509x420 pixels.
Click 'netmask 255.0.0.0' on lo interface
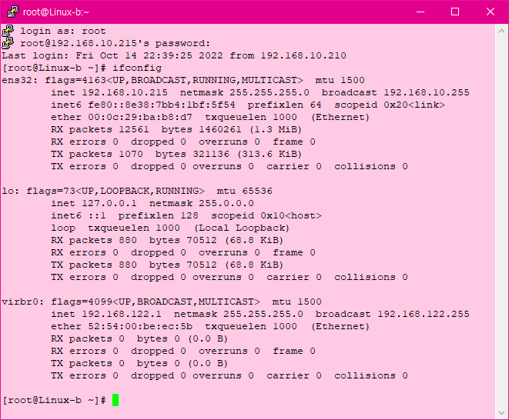(201, 203)
